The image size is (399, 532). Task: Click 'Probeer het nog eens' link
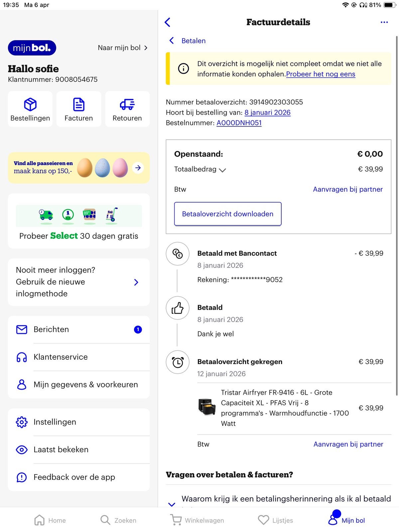click(x=321, y=74)
